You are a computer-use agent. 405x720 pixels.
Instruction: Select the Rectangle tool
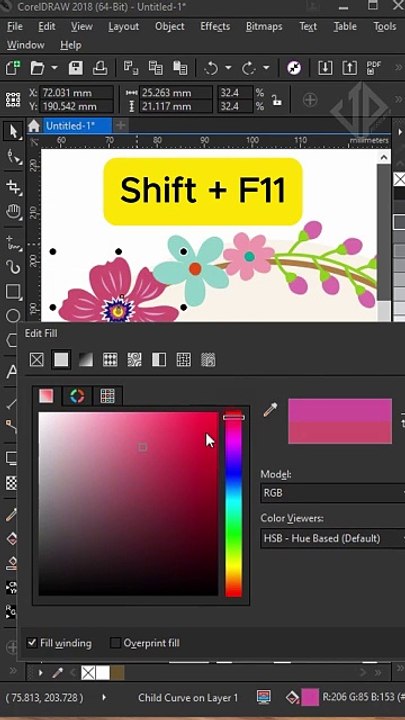coord(12,291)
